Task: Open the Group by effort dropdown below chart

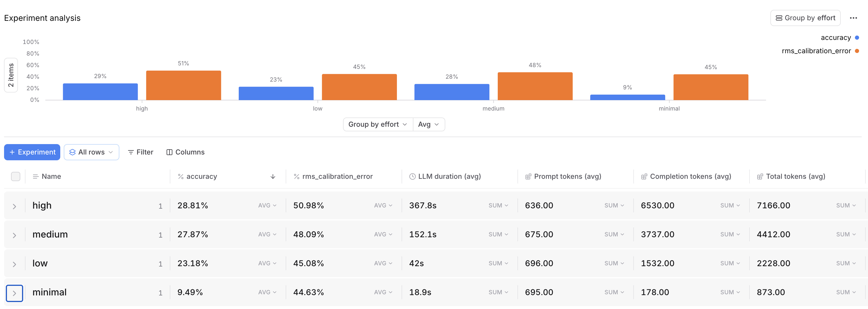Action: point(378,124)
